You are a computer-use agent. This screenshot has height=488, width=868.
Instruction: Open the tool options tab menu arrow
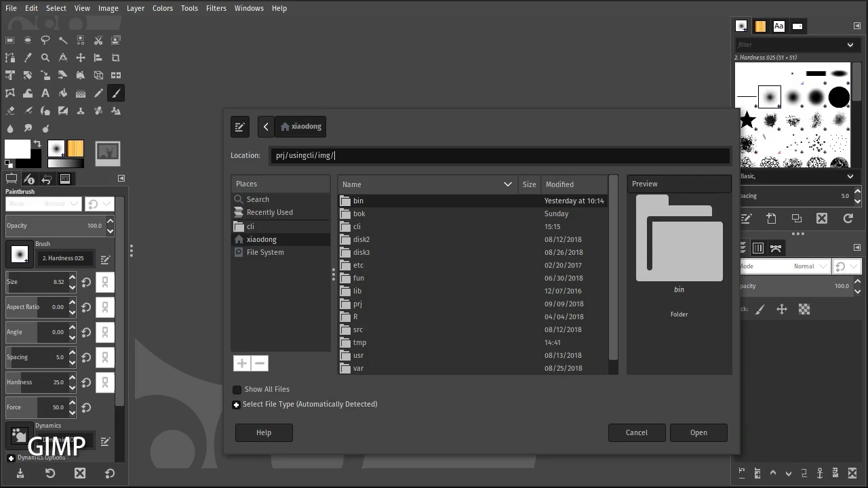(x=121, y=178)
